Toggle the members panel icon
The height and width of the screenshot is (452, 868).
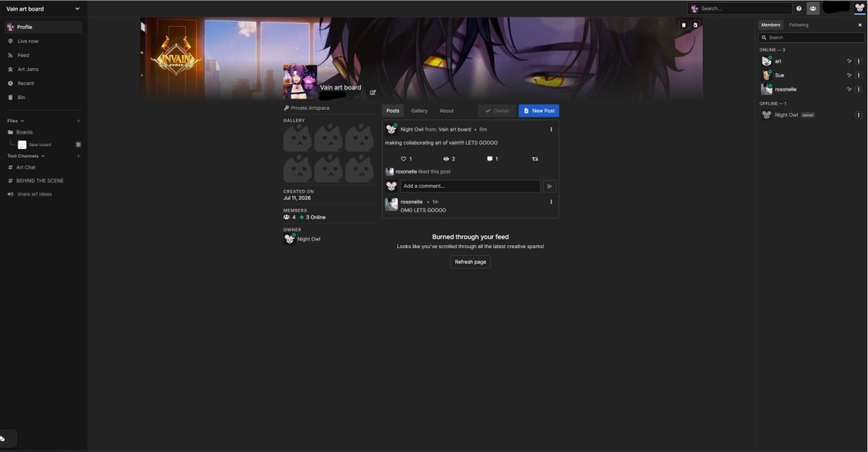coord(813,9)
